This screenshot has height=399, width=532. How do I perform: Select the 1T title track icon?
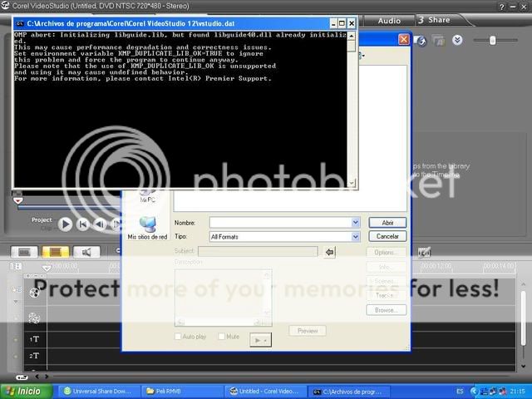coord(34,339)
